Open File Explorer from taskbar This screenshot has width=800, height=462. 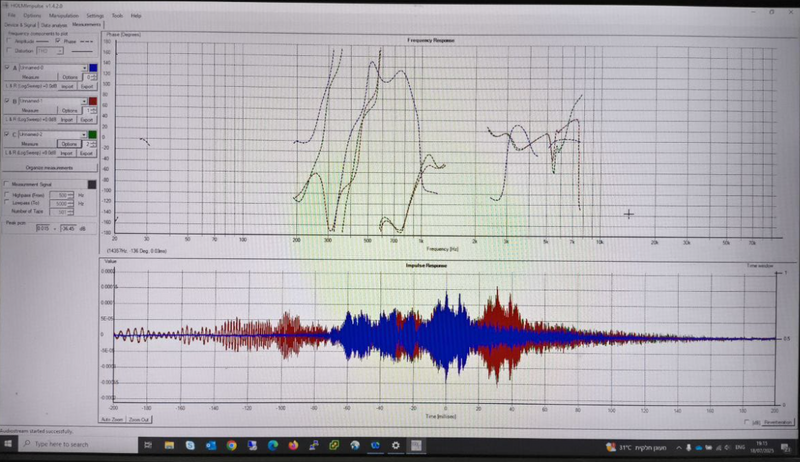coord(169,445)
